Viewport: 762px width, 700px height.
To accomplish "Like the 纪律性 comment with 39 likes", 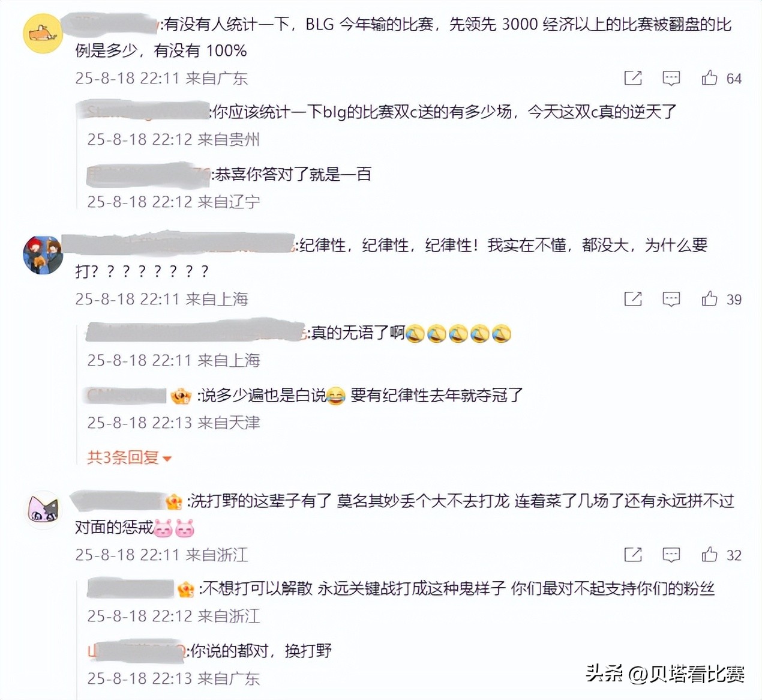I will (x=709, y=299).
